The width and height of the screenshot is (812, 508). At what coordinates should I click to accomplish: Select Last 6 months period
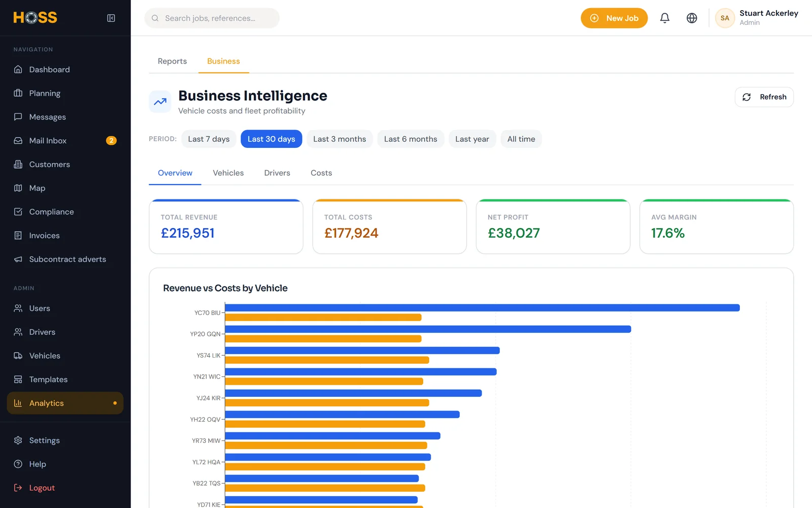[x=411, y=139]
